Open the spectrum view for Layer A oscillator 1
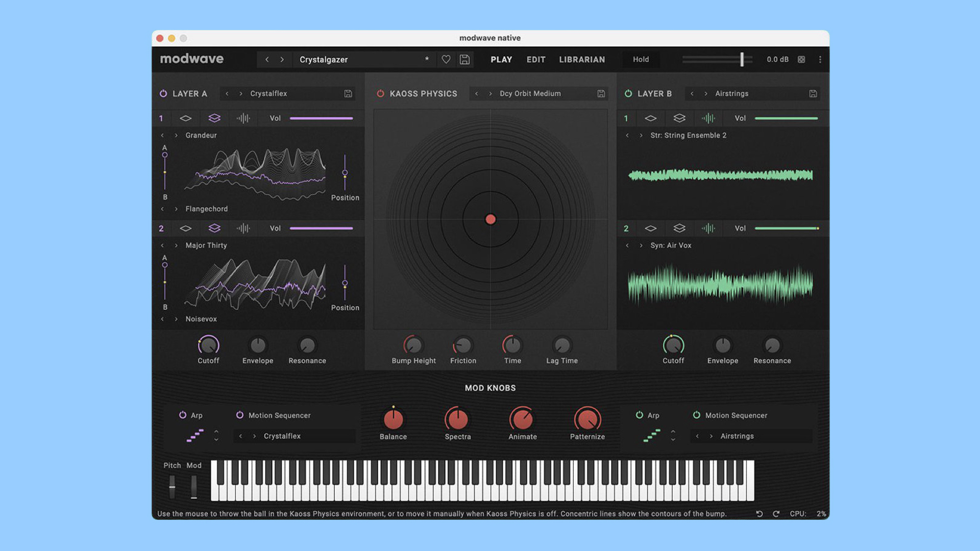 click(243, 118)
